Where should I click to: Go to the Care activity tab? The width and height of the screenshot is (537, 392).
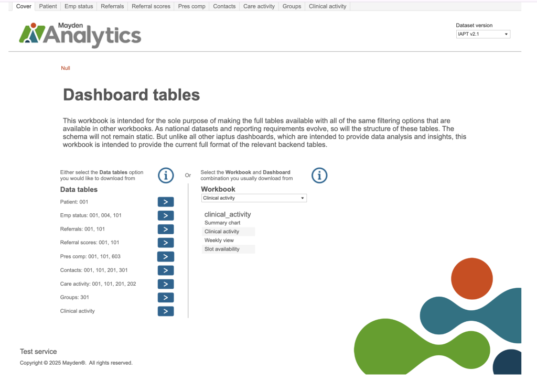259,6
